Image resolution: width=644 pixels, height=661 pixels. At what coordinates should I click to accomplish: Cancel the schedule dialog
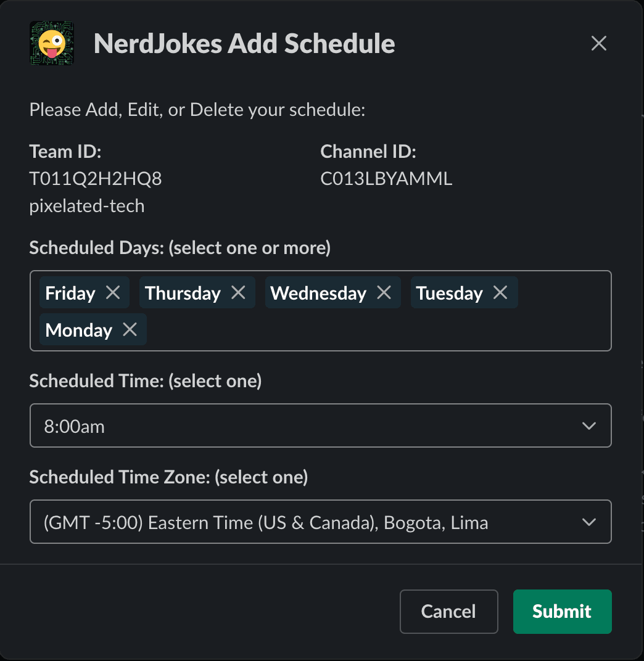(448, 611)
